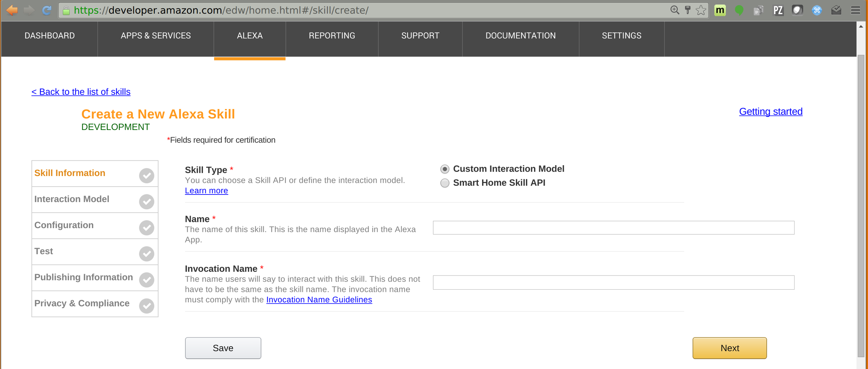Bookmark this page with the star icon
Viewport: 868px width, 369px height.
click(701, 10)
